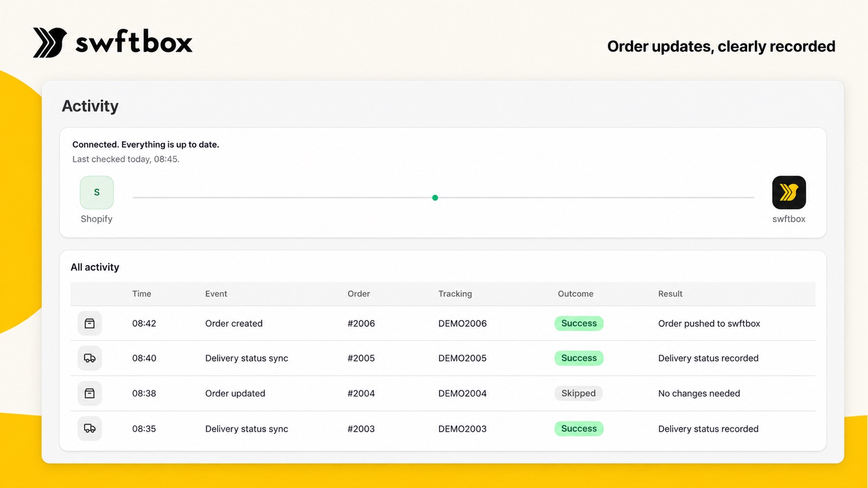Click the 'Activity' page title
The height and width of the screenshot is (488, 868).
coord(90,106)
